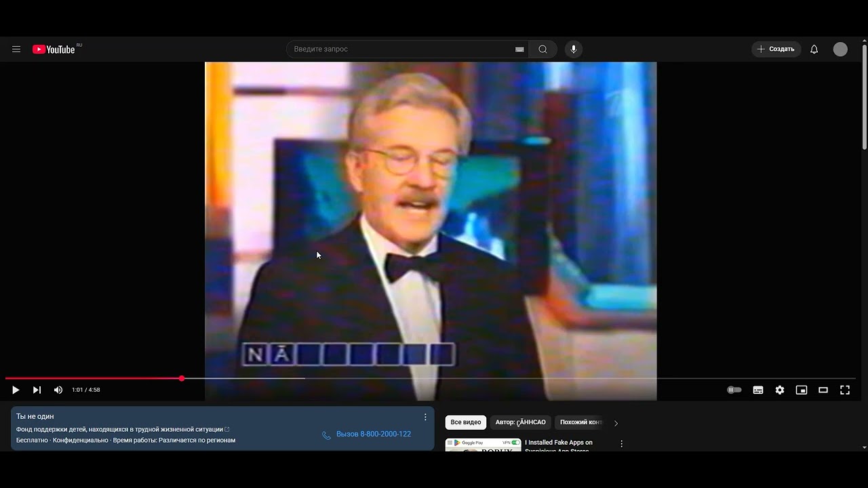This screenshot has width=868, height=488.
Task: Enable theater mode
Action: click(823, 390)
